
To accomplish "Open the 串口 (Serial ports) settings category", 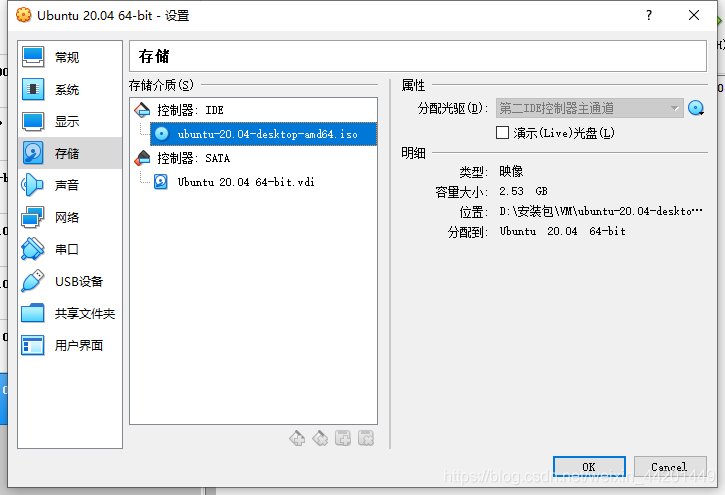I will pos(70,249).
